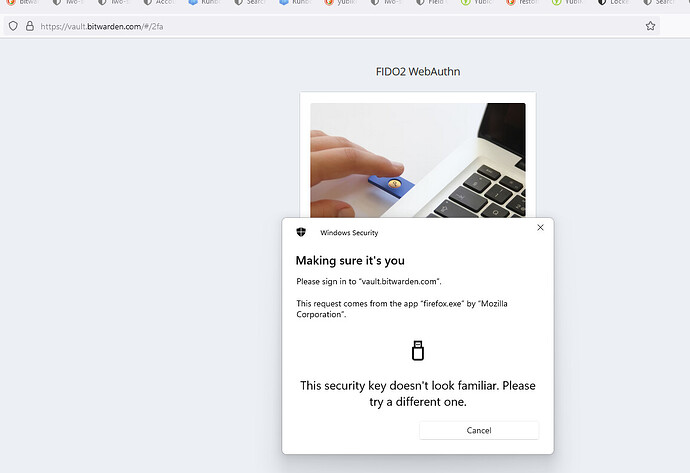Click the FIDO2 WebAuthn heading

click(418, 72)
